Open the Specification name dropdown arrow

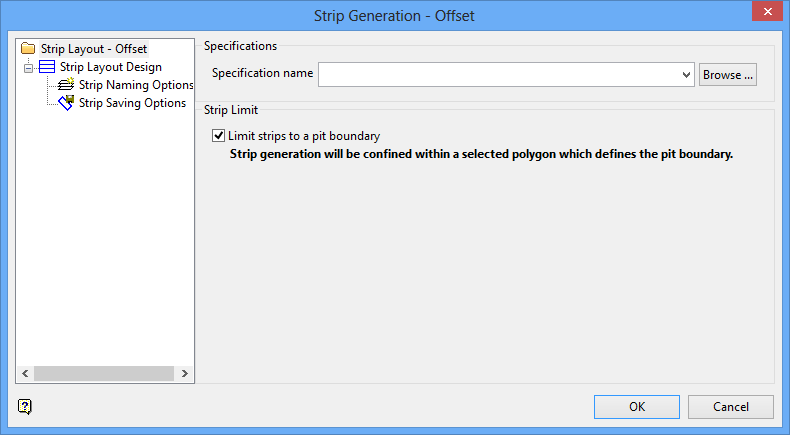coord(686,74)
